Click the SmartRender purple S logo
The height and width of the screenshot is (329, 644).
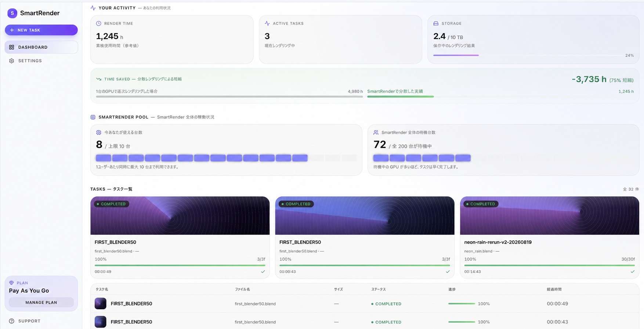[x=12, y=13]
